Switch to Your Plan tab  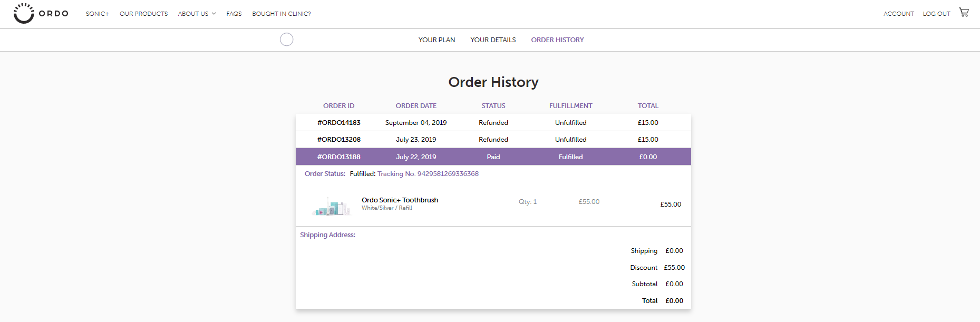point(436,40)
